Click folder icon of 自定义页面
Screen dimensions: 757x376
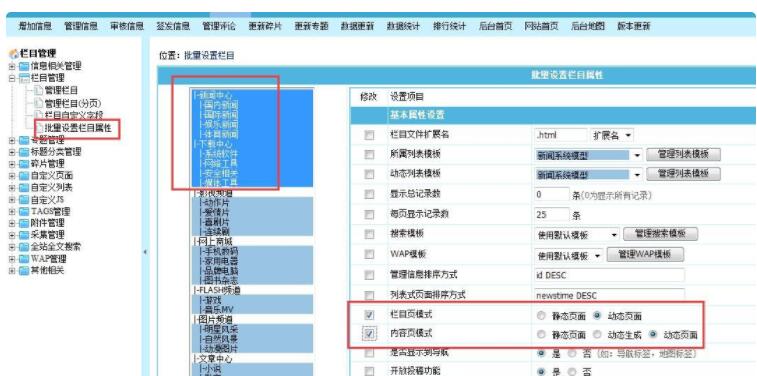pos(24,176)
